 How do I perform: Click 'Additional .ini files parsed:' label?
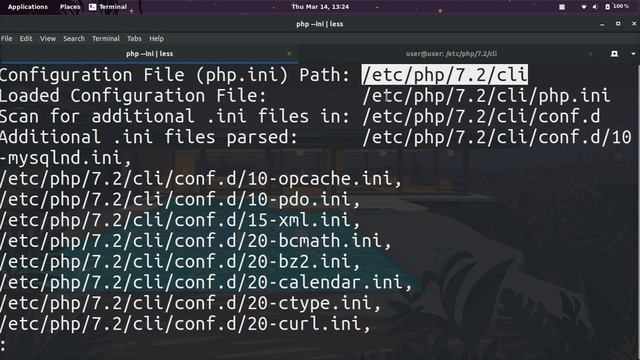[x=149, y=138]
